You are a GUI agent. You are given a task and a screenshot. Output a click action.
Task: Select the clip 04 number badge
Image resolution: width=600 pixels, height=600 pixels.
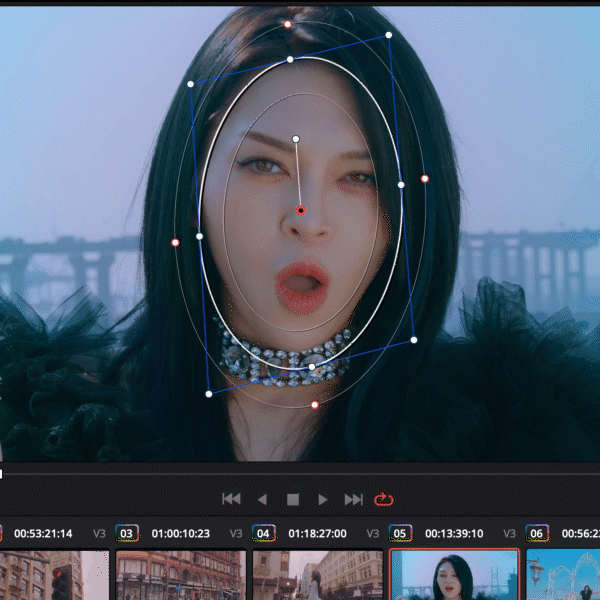coord(264,533)
